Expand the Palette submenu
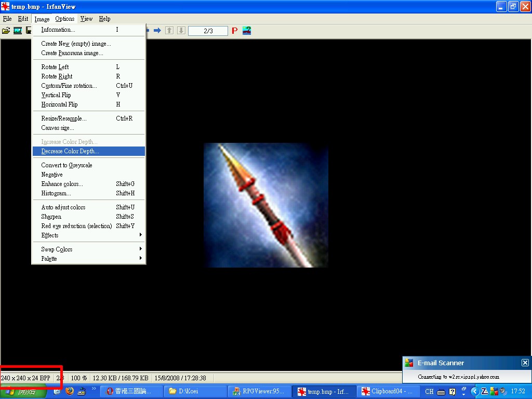Screen dimensions: 532x399 tap(89, 259)
